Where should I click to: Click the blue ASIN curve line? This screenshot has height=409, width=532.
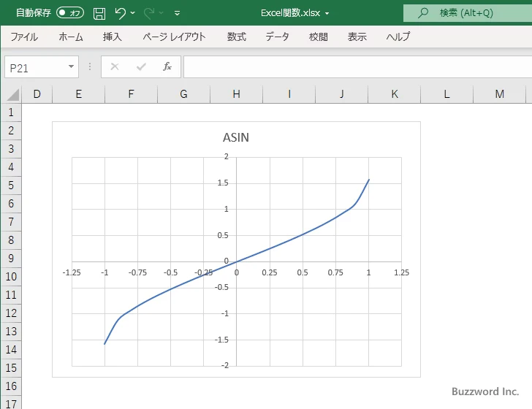tap(302, 234)
